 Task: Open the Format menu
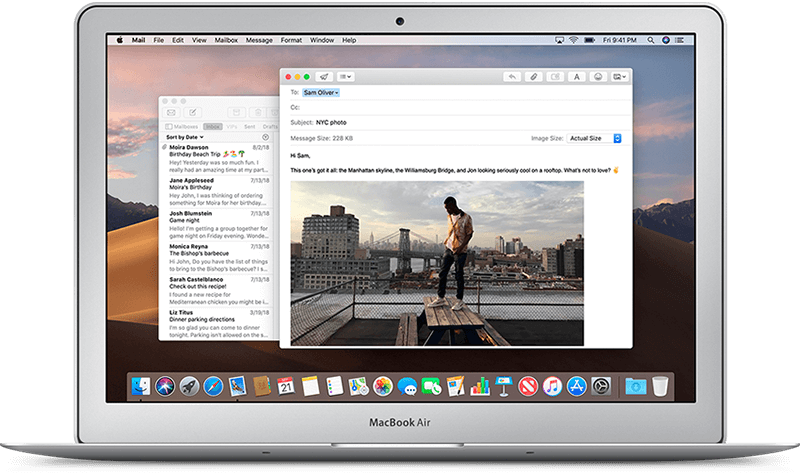tap(291, 40)
